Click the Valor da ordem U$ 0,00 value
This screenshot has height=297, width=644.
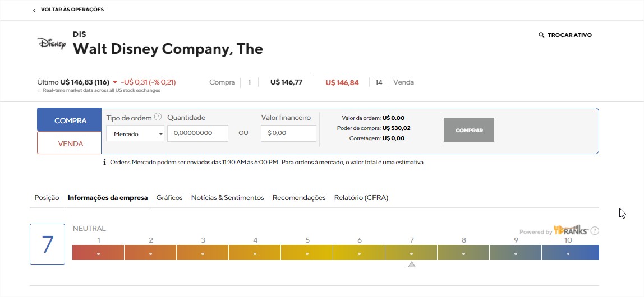coord(393,118)
